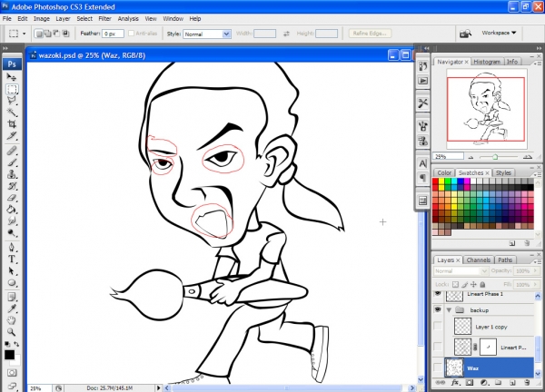Viewport: 545px width, 392px height.
Task: Open Go to Bridge icon
Action: (x=465, y=34)
